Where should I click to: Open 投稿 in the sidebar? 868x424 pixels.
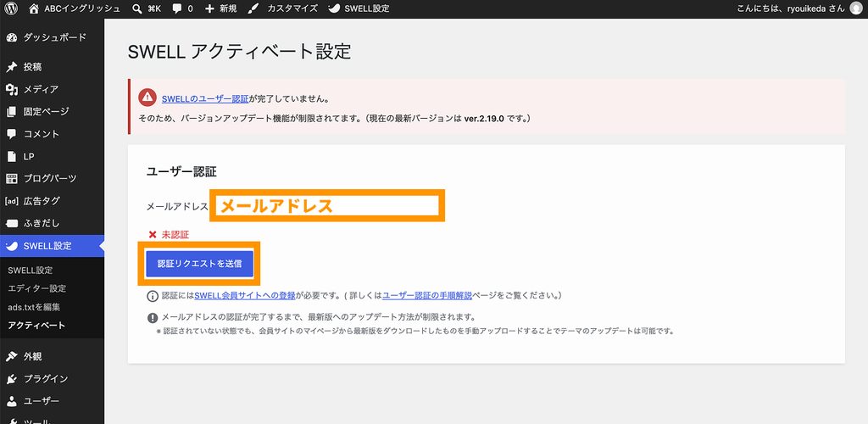click(52, 67)
